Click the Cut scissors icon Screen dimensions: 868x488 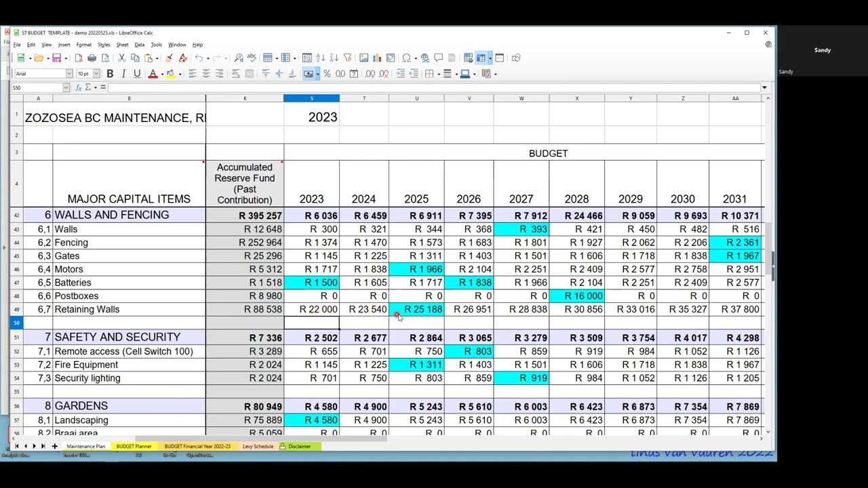[x=122, y=58]
